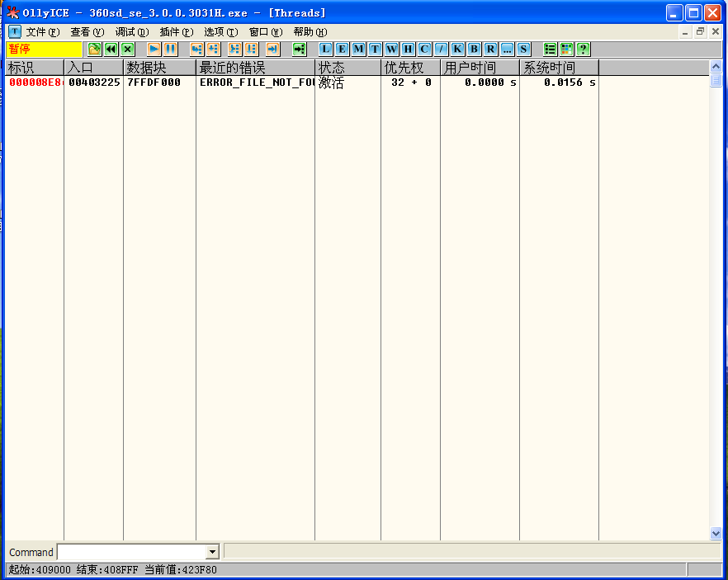Open Executable modules via E button

[343, 50]
